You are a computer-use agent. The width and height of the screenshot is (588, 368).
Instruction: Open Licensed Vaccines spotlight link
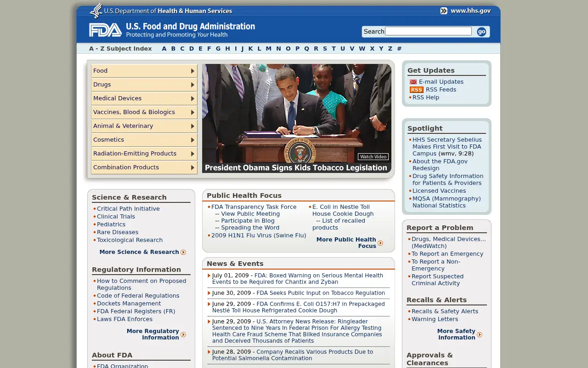pyautogui.click(x=439, y=191)
